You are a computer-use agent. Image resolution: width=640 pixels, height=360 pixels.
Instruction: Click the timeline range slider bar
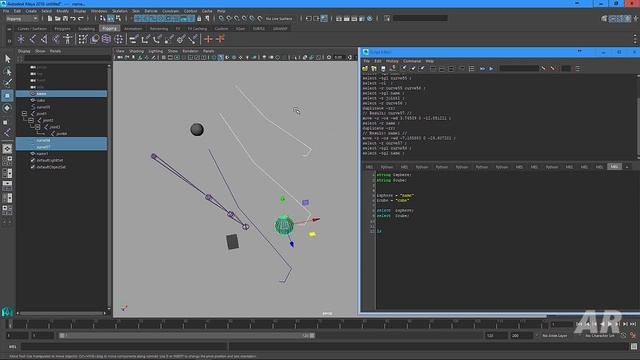[187, 336]
